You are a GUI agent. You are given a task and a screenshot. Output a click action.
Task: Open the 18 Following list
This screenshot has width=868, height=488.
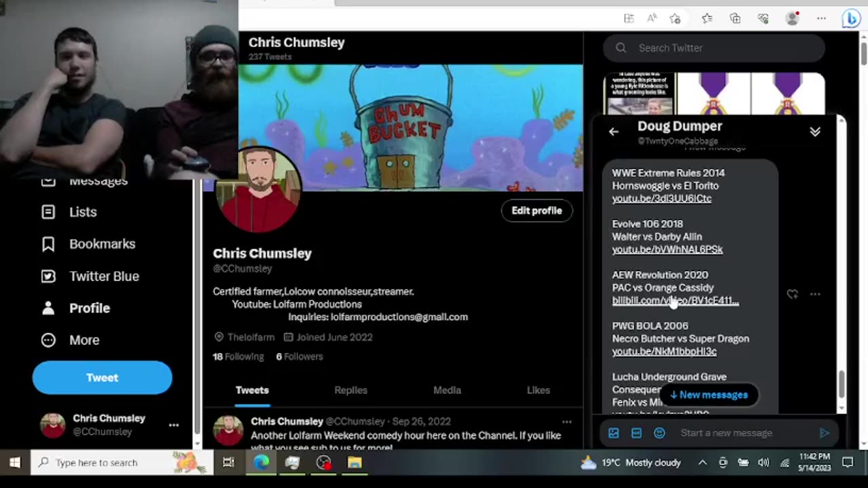coord(238,357)
